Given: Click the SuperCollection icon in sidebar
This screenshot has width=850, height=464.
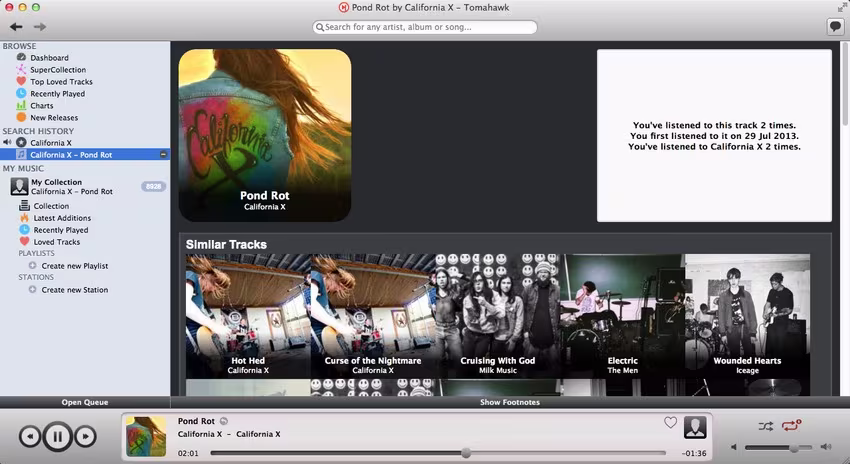Looking at the screenshot, I should click(x=21, y=69).
